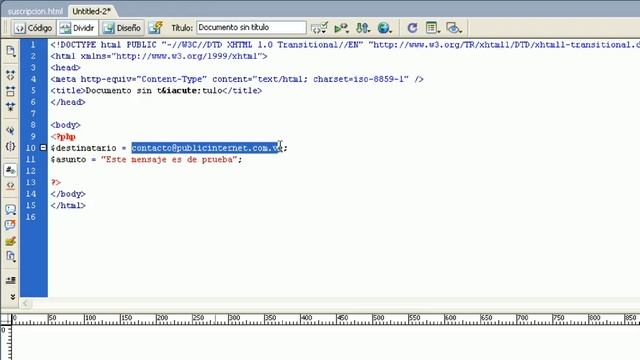Image resolution: width=640 pixels, height=360 pixels.
Task: Click the closing </html> tag
Action: tap(68, 205)
